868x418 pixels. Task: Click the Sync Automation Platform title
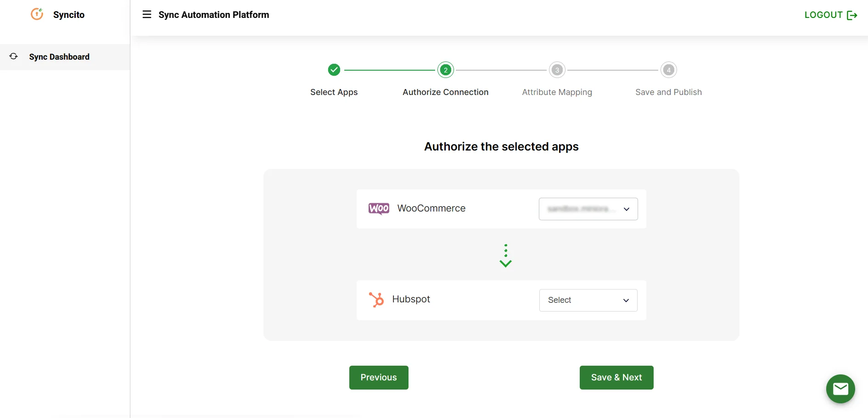(x=214, y=14)
